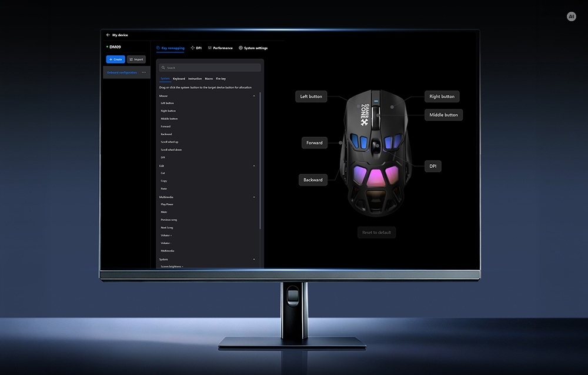Collapse the Edit section chevron
The height and width of the screenshot is (375, 588).
click(254, 165)
